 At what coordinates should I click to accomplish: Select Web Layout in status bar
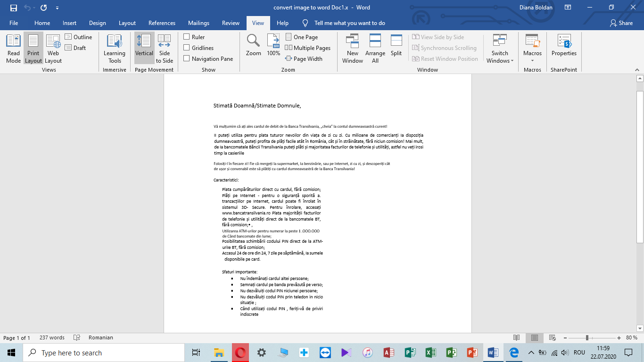pos(553,337)
